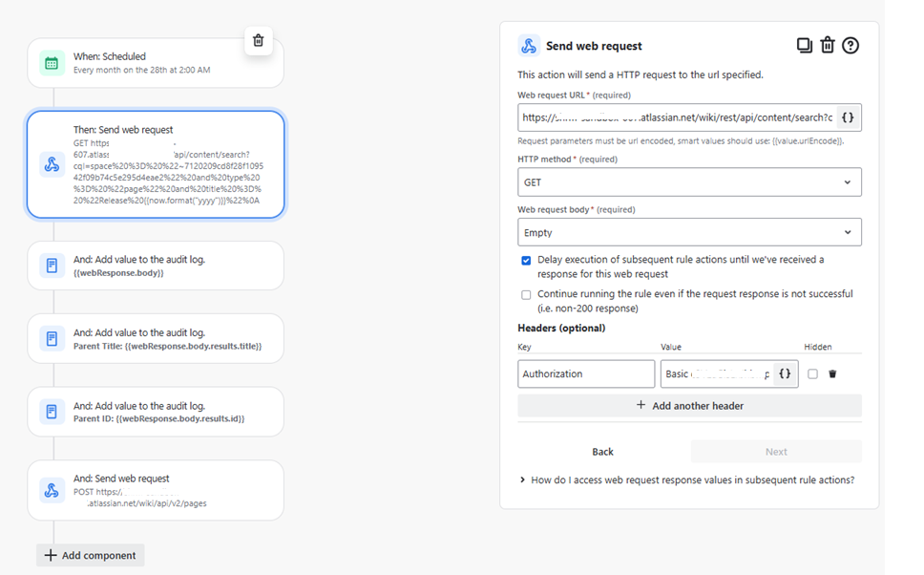Click the Send web request panel header icon
924x575 pixels.
coord(529,46)
